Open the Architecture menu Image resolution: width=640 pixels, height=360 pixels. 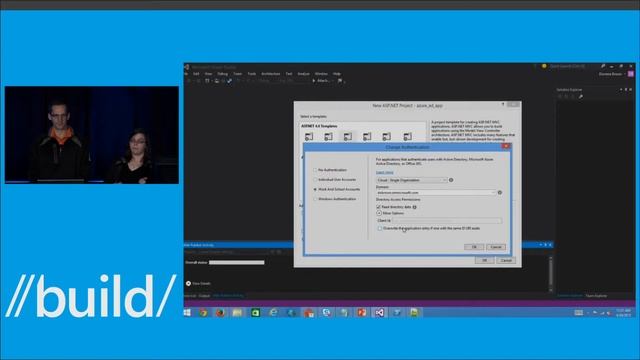pos(271,74)
